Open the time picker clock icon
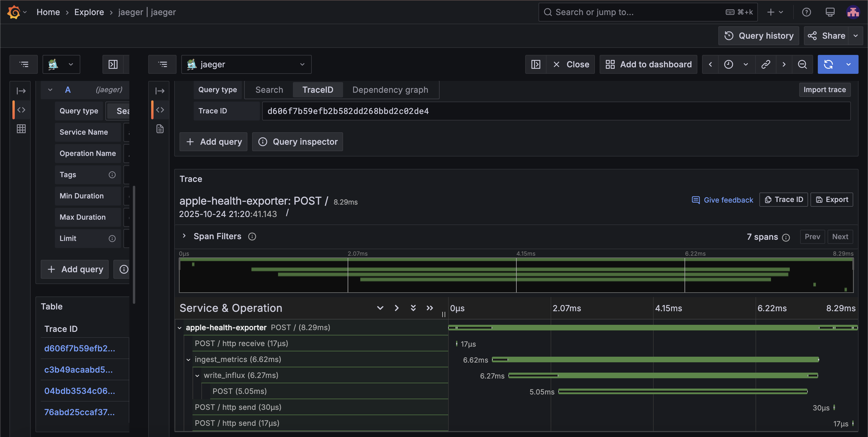This screenshot has height=437, width=868. [x=729, y=64]
